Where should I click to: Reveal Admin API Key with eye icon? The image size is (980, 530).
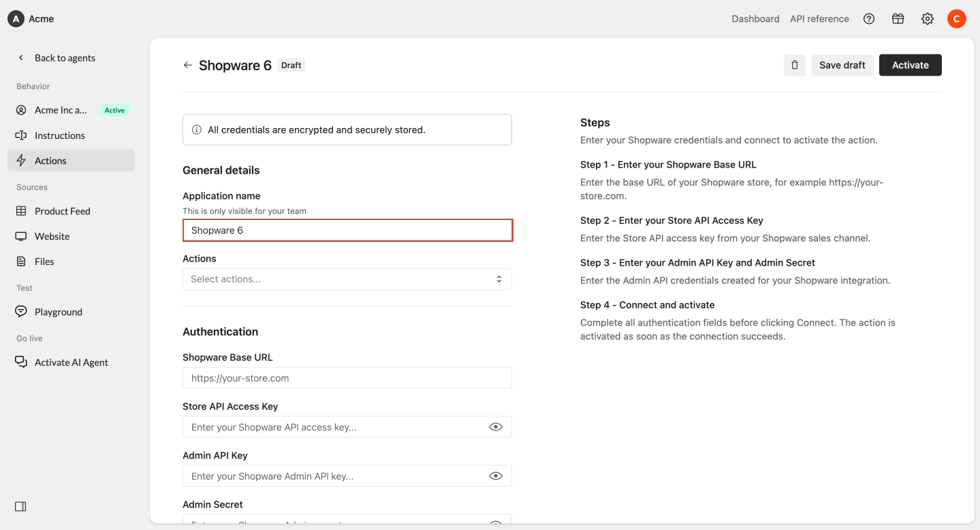[x=496, y=476]
